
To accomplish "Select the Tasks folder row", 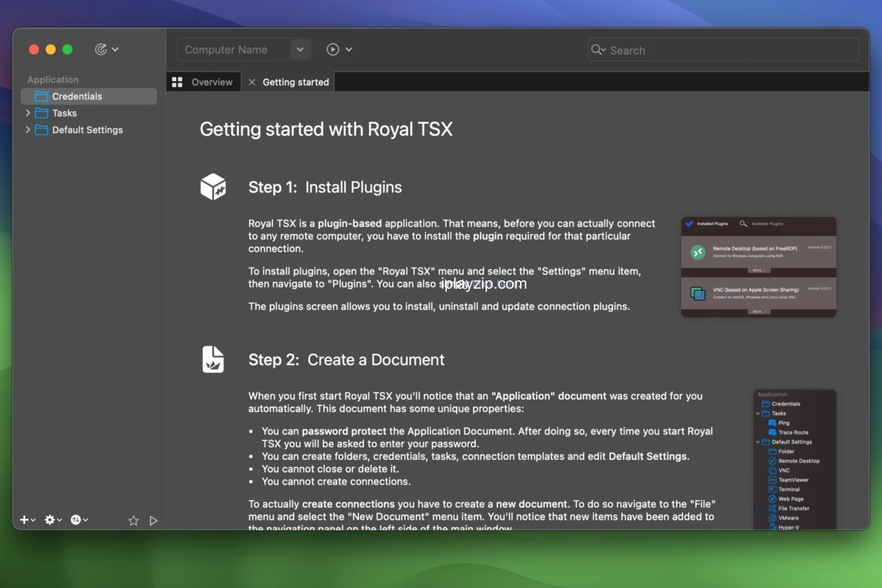I will pyautogui.click(x=89, y=113).
